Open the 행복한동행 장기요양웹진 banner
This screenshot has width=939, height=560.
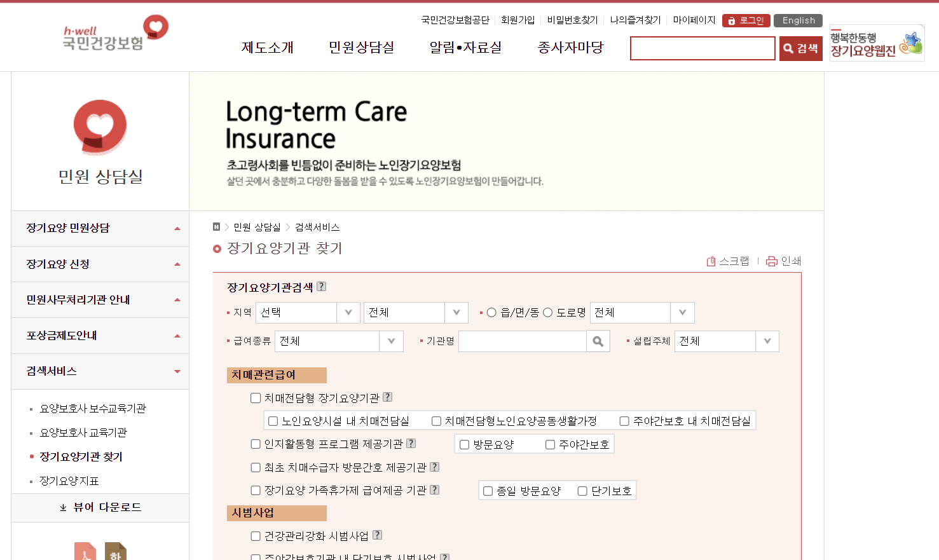877,43
